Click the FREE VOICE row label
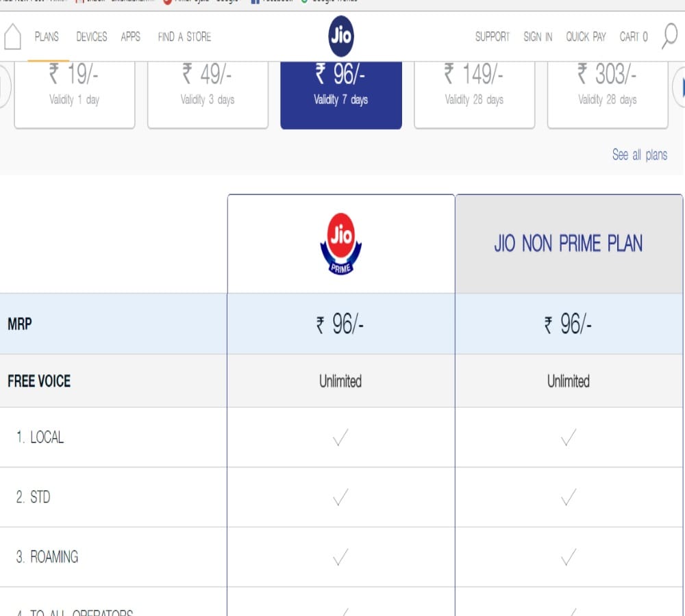 click(39, 381)
